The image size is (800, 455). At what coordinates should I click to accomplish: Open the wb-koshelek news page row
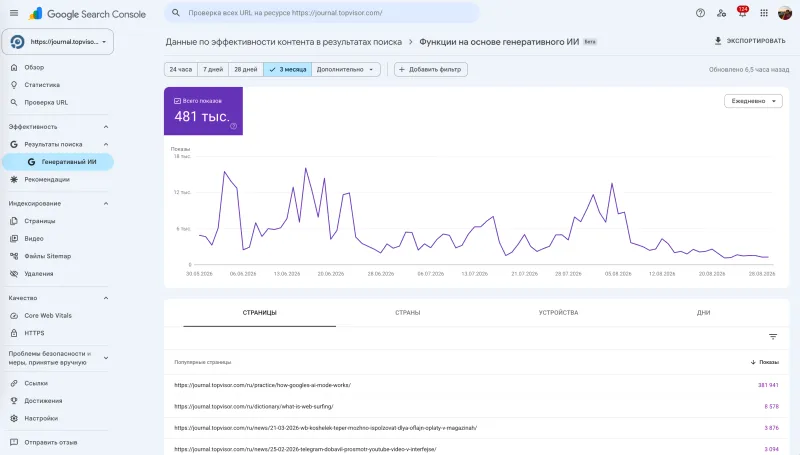tap(477, 428)
